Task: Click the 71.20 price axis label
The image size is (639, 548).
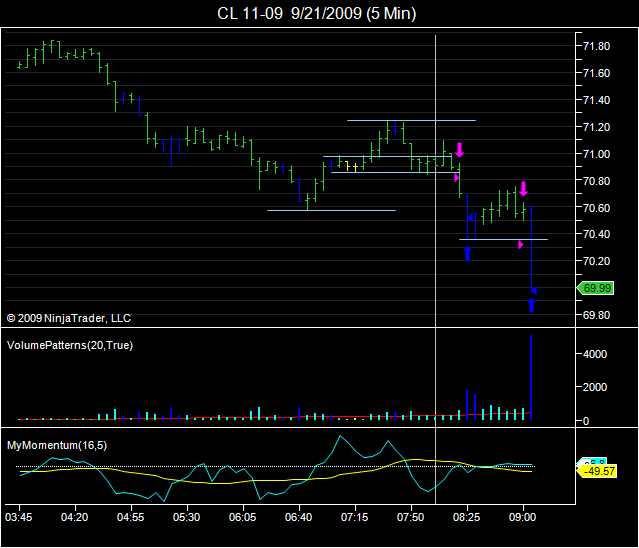Action: tap(596, 127)
